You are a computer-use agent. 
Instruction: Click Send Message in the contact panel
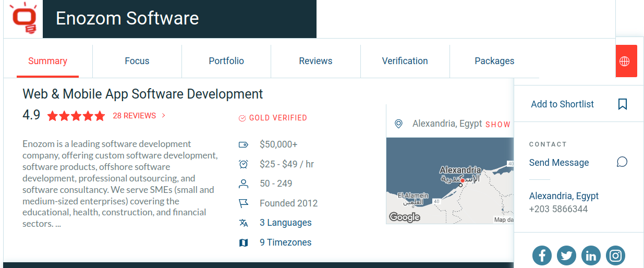559,163
